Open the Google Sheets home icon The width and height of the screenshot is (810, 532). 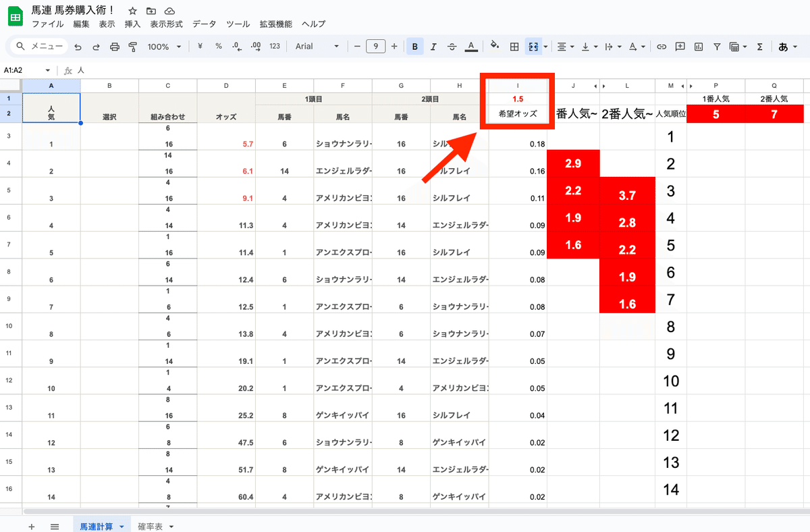(15, 16)
